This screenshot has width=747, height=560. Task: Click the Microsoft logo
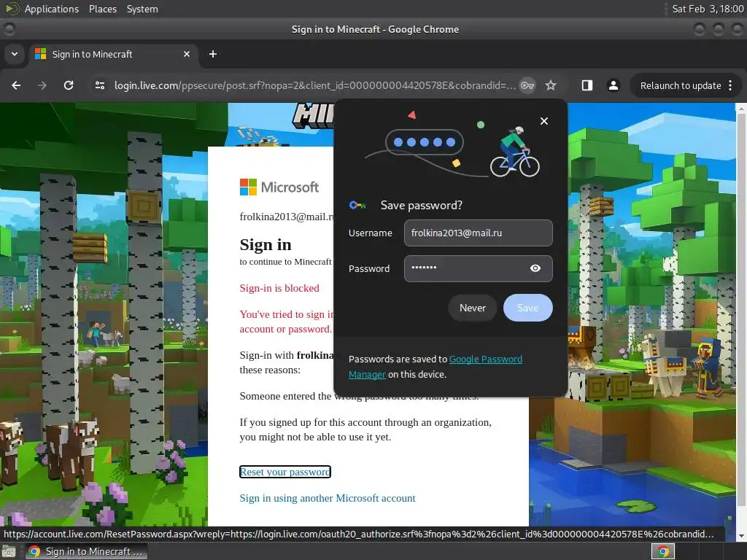point(279,187)
